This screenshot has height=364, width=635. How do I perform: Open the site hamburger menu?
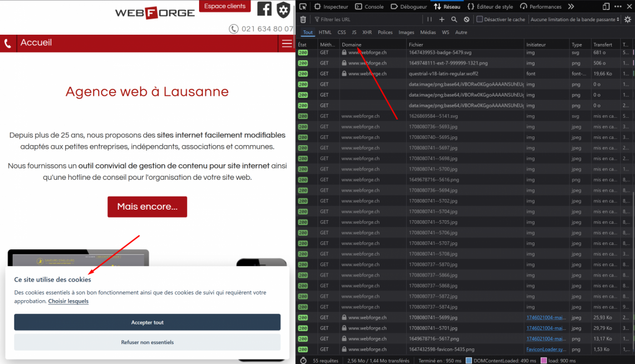286,43
